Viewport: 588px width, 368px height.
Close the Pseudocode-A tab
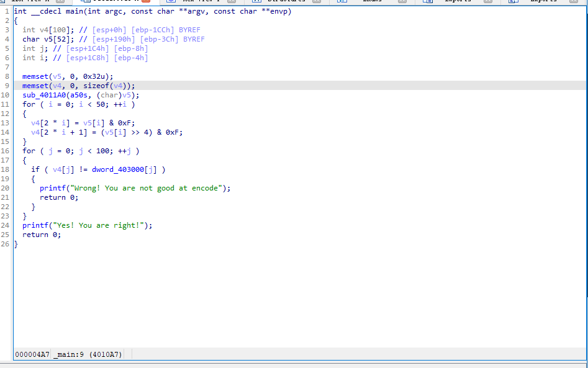146,1
